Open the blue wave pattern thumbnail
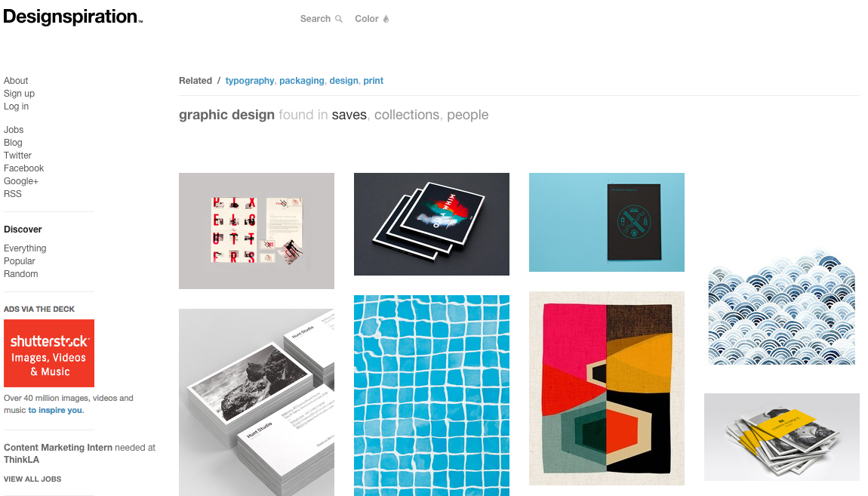Screen dimensions: 868x496 (782, 307)
